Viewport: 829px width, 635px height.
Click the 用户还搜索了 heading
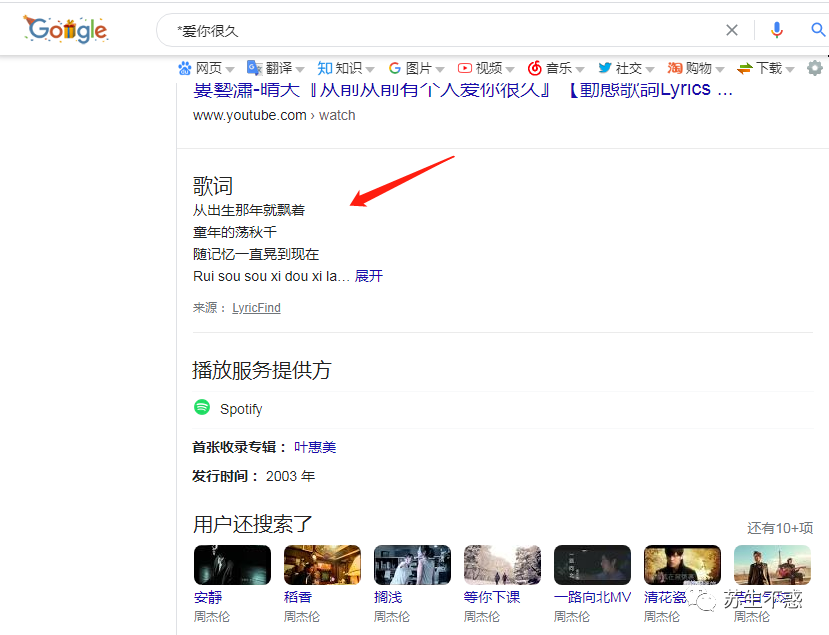coord(253,524)
